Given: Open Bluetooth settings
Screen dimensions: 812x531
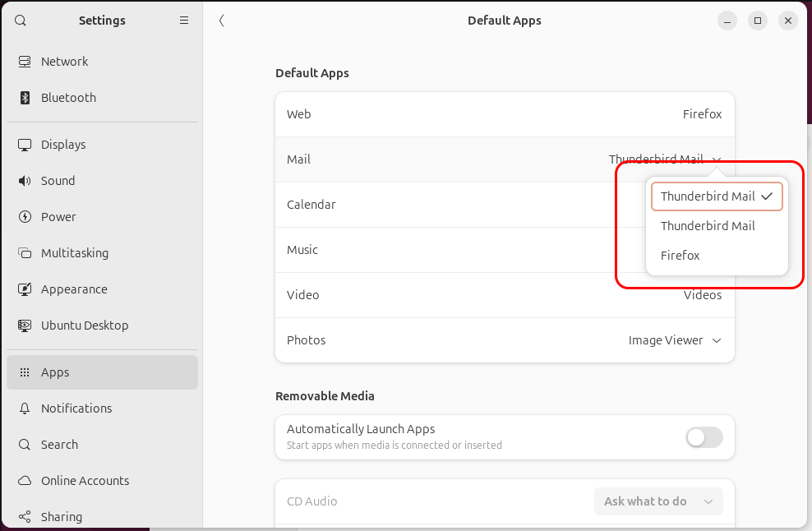Looking at the screenshot, I should 102,98.
